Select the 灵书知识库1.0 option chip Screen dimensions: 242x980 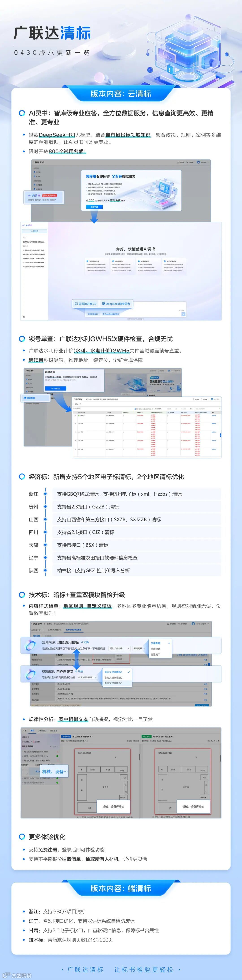click(x=86, y=304)
